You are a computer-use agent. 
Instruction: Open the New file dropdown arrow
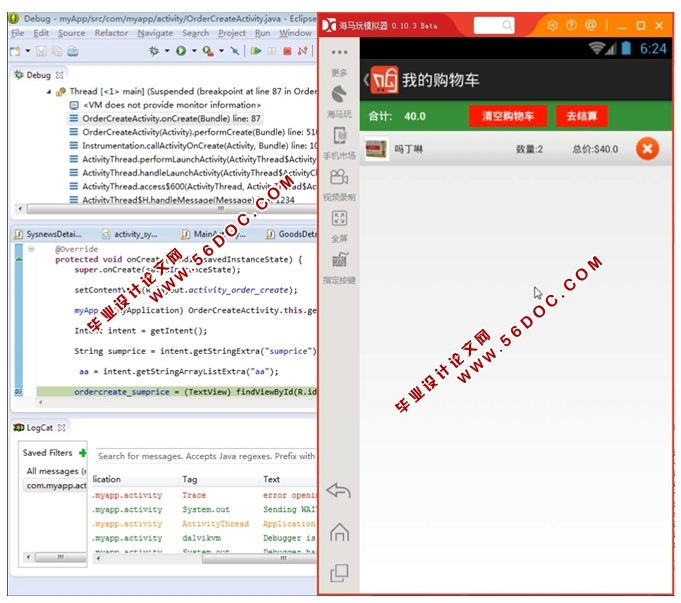28,51
